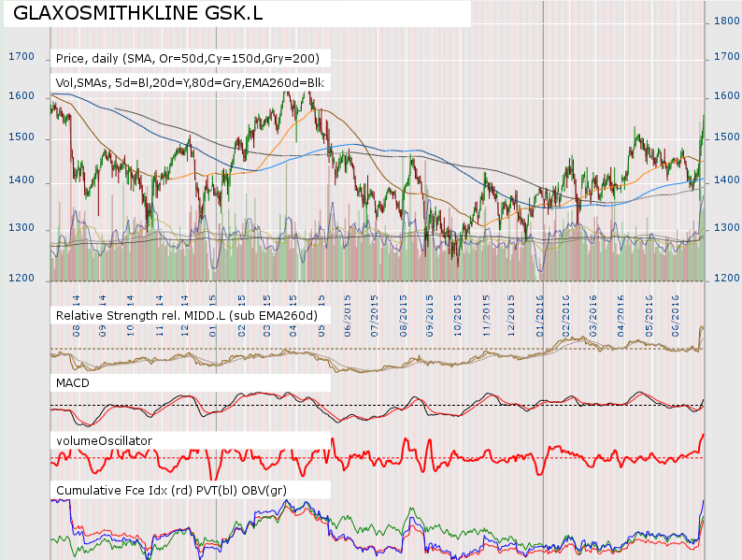Viewport: 742px width, 560px height.
Task: Click the 1700 price label on left axis
Action: 21,57
